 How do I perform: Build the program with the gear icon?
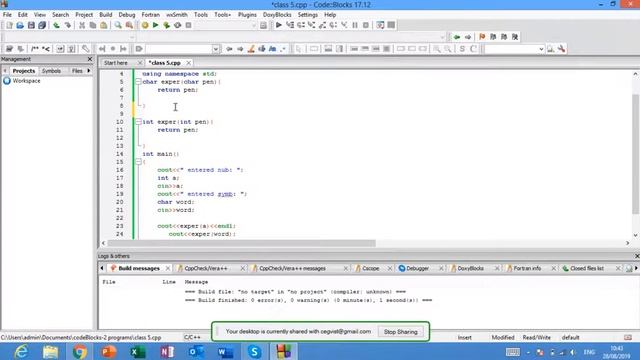click(x=145, y=25)
